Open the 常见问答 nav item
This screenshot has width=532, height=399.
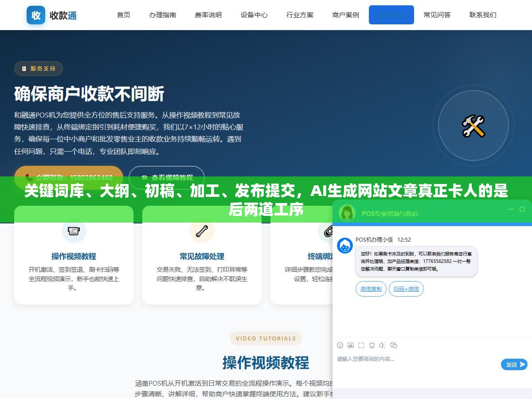tap(437, 15)
